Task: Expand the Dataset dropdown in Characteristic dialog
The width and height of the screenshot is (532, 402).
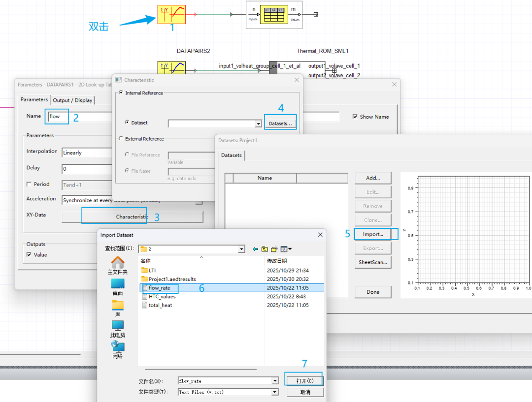Action: click(258, 124)
